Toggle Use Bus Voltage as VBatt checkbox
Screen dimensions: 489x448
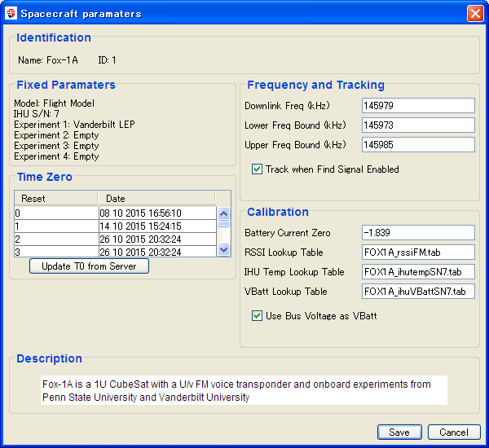tap(257, 316)
